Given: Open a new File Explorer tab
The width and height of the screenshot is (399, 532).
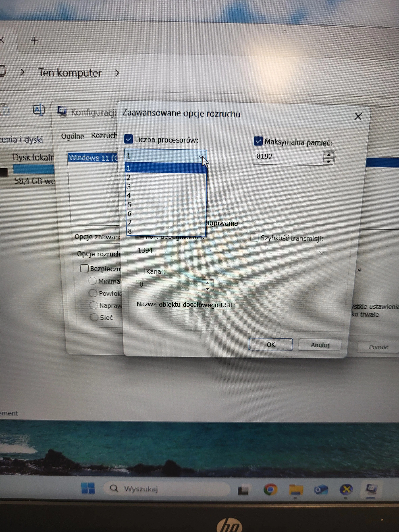Looking at the screenshot, I should (x=34, y=41).
